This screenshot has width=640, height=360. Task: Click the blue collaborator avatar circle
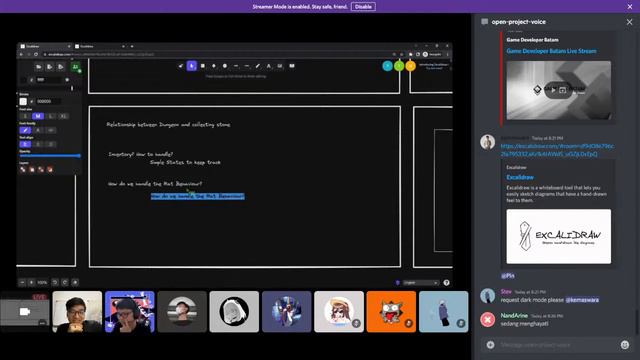click(x=387, y=66)
